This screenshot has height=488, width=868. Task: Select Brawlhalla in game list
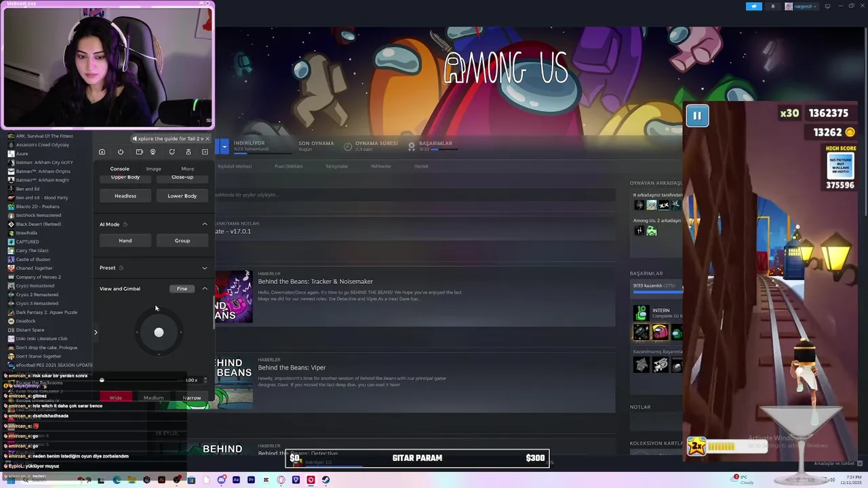click(26, 233)
